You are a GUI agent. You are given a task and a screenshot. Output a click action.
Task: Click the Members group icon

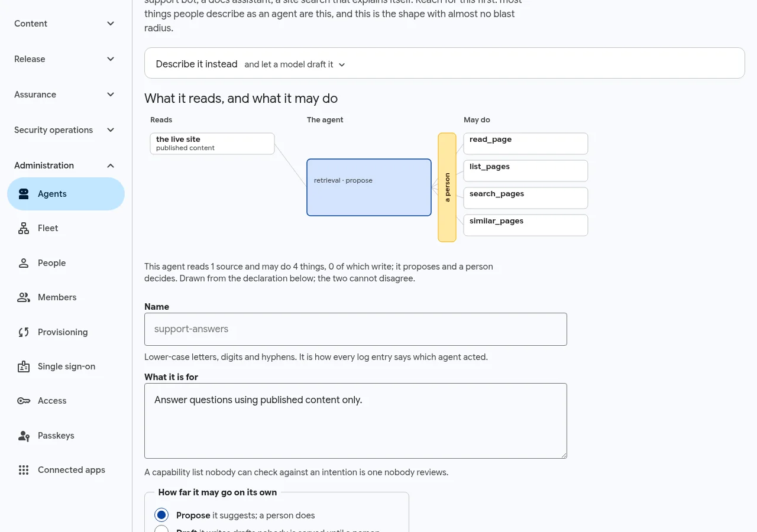(24, 297)
